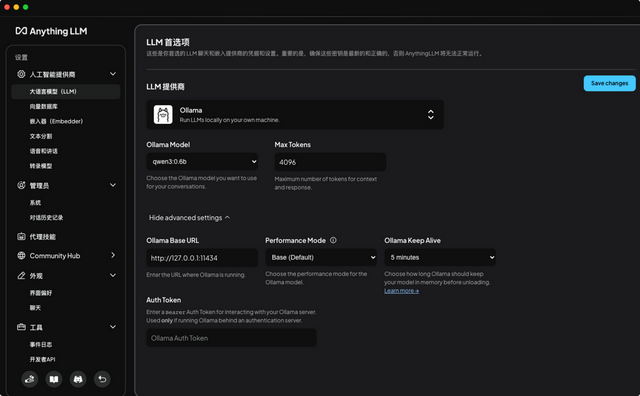Select 大语言模型 (LLM) in sidebar

66,91
